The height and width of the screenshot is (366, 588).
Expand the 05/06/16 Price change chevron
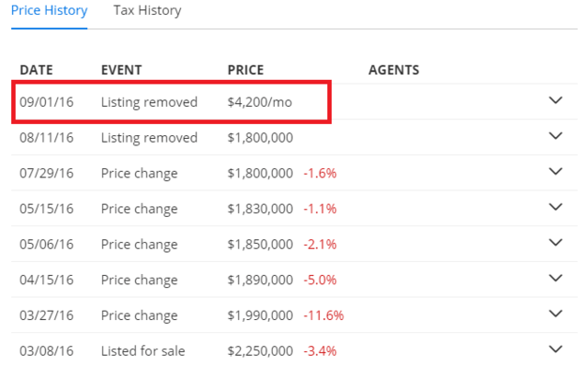555,243
